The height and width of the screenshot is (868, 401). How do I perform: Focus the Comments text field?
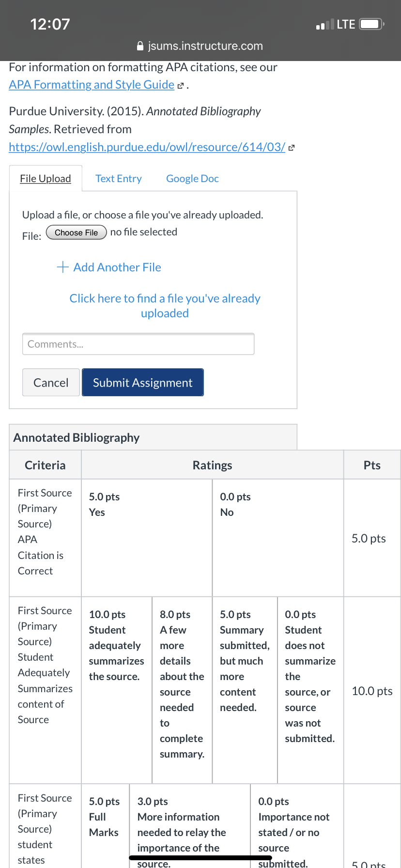tap(138, 344)
